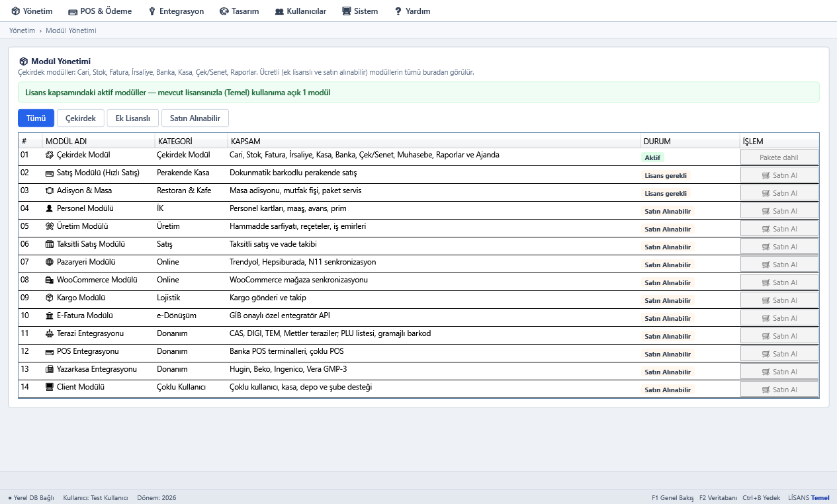Switch to Satın Alınabilir filter
Screen dimensions: 837x504
[x=195, y=118]
